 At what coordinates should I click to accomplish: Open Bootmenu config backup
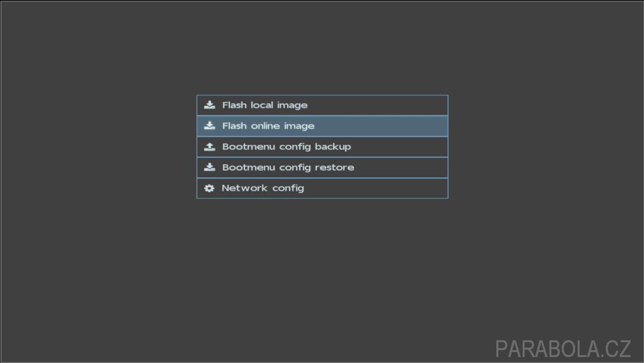(322, 147)
